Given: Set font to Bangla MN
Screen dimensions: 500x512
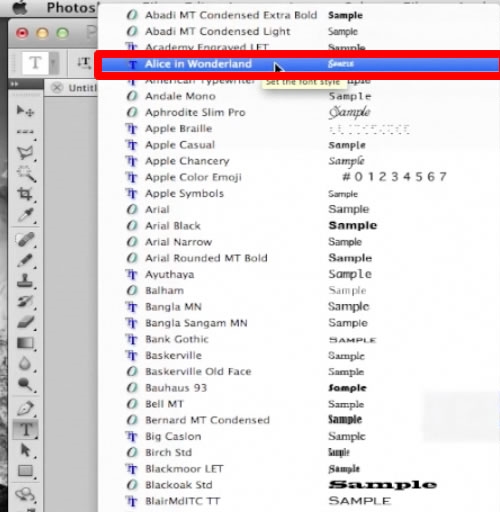Looking at the screenshot, I should [x=173, y=307].
